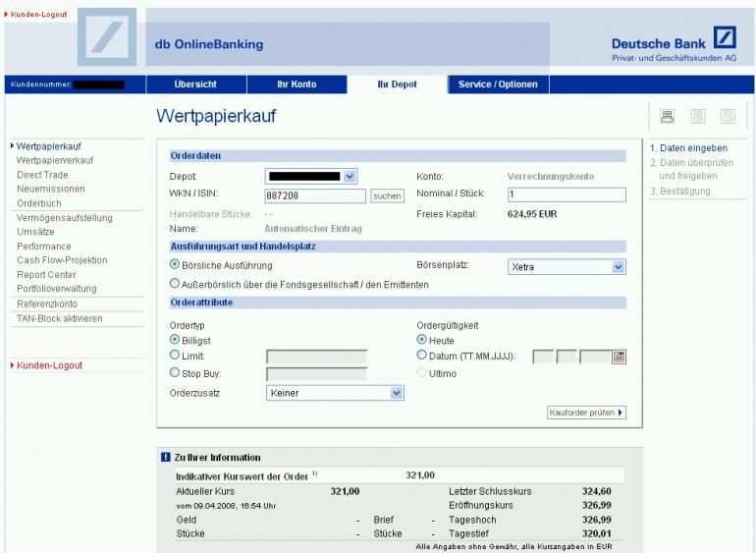Open the Depot dropdown
The height and width of the screenshot is (553, 756).
coord(311,177)
